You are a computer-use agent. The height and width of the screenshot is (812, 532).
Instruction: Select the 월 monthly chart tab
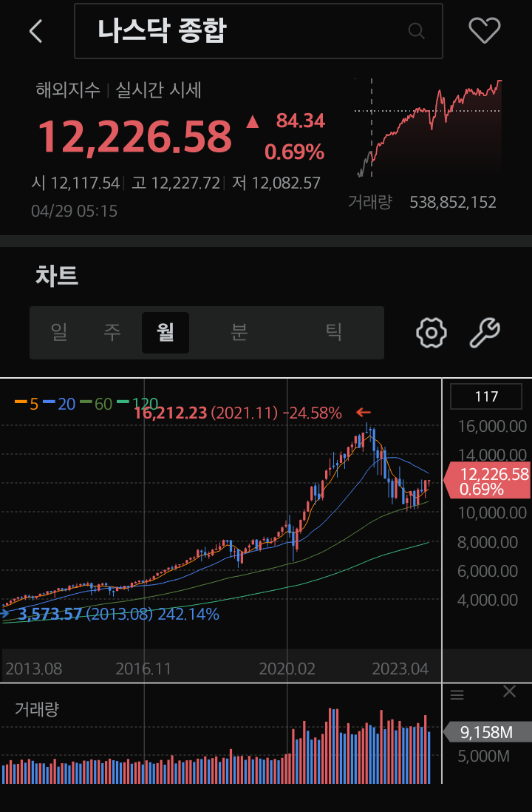[166, 333]
